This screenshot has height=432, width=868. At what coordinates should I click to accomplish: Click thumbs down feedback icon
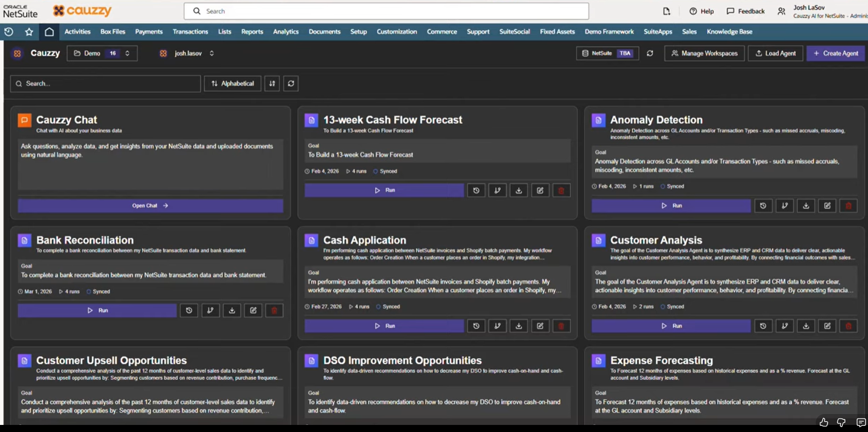[841, 423]
